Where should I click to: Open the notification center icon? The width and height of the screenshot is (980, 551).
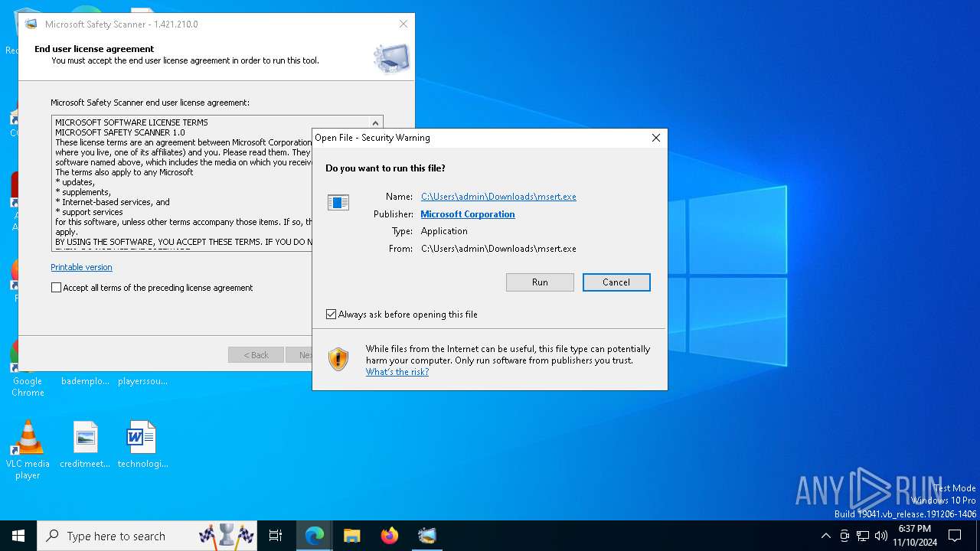[x=955, y=536]
